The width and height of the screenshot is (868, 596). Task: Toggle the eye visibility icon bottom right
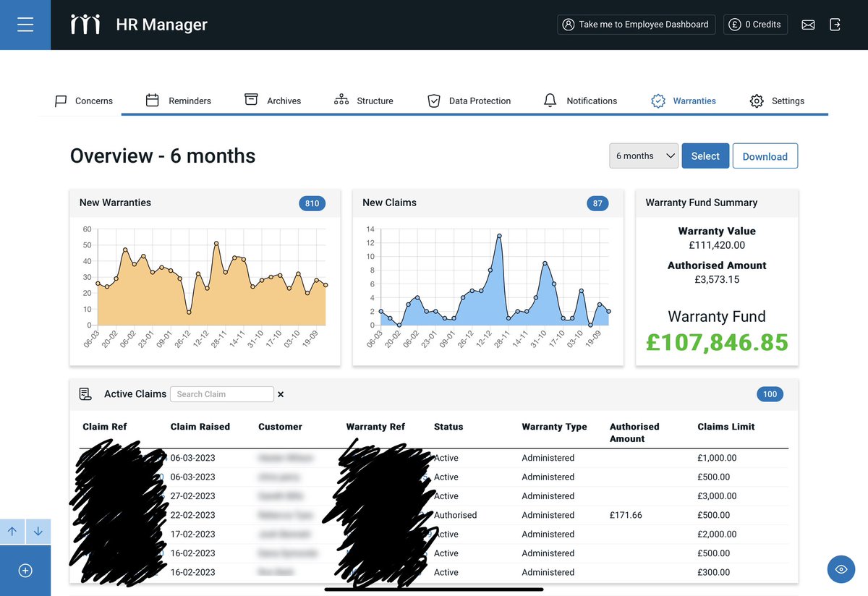[x=841, y=569]
